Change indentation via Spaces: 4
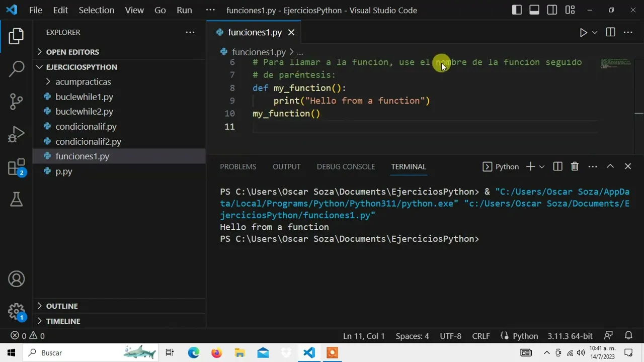This screenshot has height=362, width=644. coord(412,336)
